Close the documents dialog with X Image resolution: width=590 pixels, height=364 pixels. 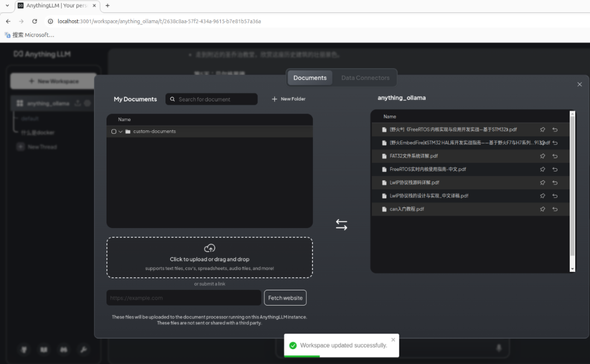click(580, 84)
